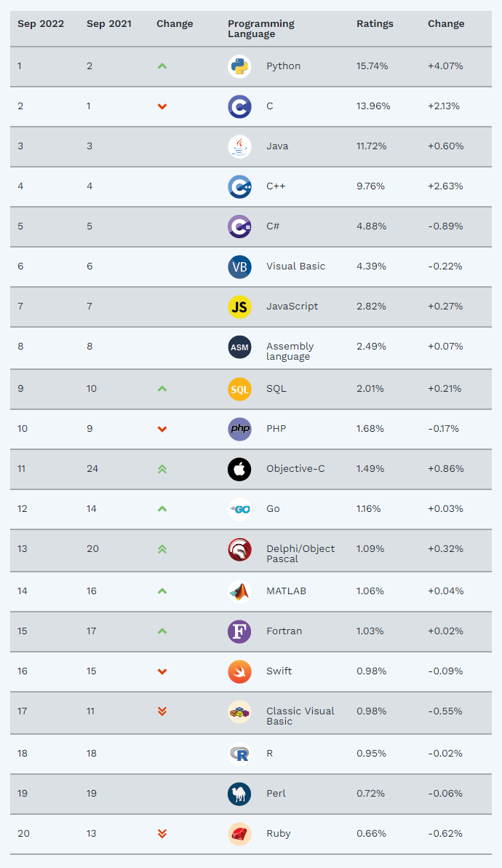Click the SQL orange icon
The image size is (502, 868).
pos(239,389)
